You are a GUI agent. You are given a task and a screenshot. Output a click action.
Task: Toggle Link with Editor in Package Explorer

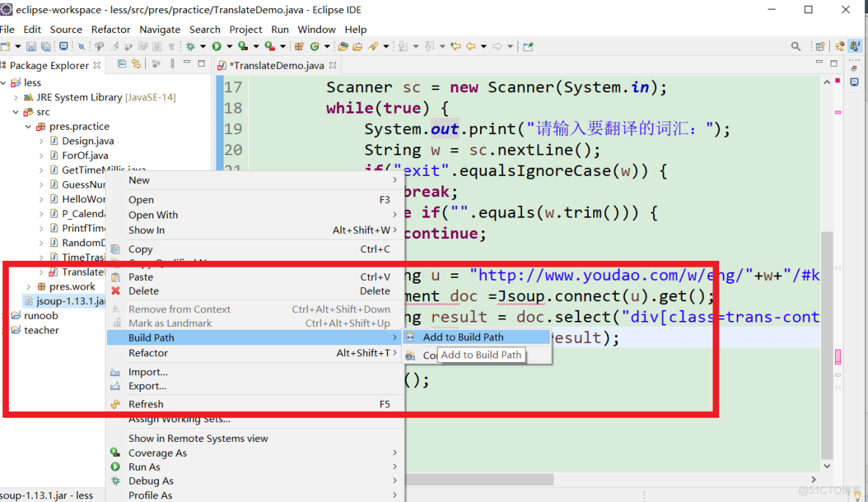[x=136, y=64]
